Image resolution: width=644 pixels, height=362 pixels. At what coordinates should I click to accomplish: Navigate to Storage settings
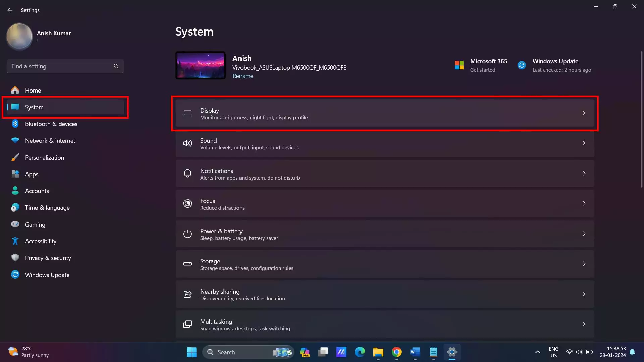(384, 264)
